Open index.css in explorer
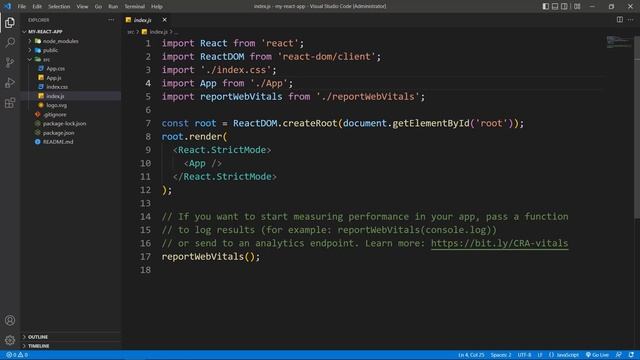This screenshot has width=640, height=360. coord(57,87)
